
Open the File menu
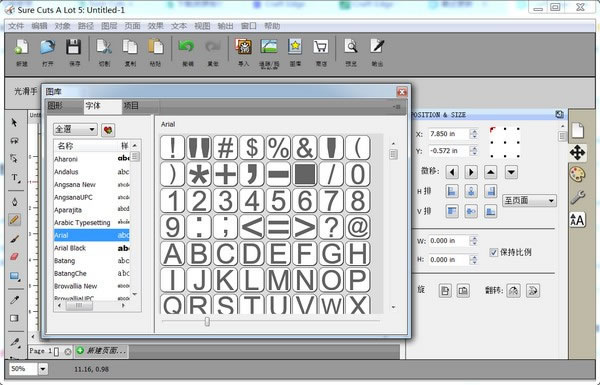(16, 26)
